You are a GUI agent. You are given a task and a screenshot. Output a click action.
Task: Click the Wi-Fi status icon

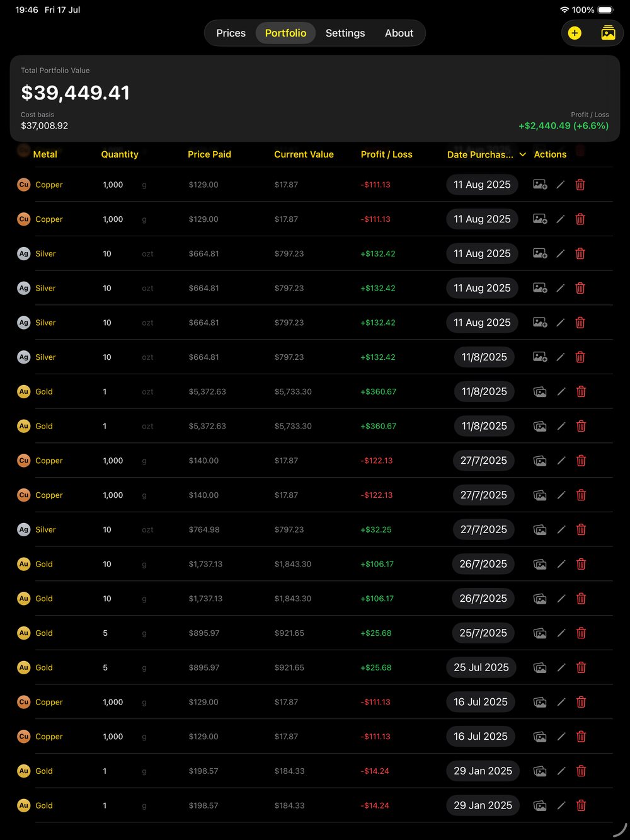[564, 10]
